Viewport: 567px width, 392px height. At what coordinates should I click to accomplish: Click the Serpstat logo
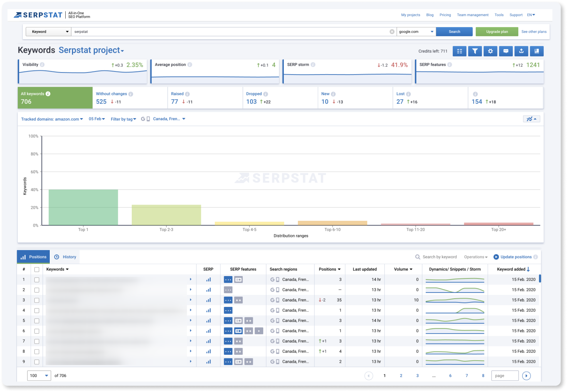pos(38,15)
